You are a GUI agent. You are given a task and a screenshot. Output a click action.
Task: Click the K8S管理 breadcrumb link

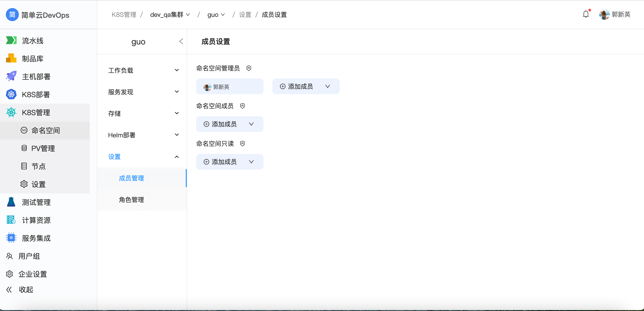pos(124,15)
